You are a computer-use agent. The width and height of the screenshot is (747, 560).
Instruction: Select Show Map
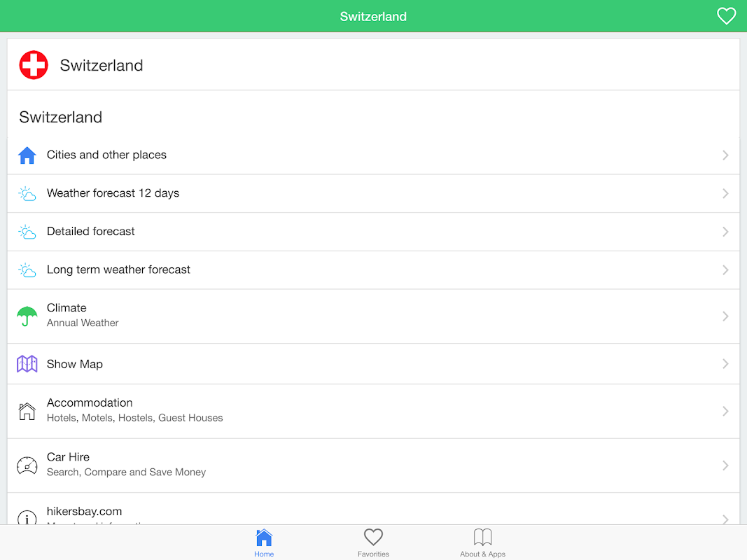(x=75, y=364)
